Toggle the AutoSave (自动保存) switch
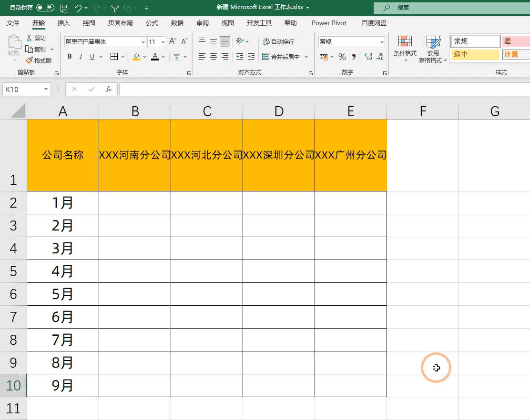The width and height of the screenshot is (530, 420). click(45, 8)
